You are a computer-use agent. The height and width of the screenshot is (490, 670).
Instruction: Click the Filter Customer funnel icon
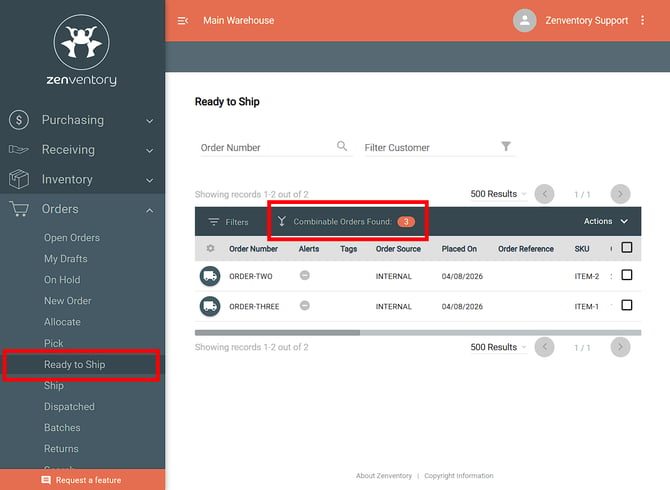click(505, 147)
